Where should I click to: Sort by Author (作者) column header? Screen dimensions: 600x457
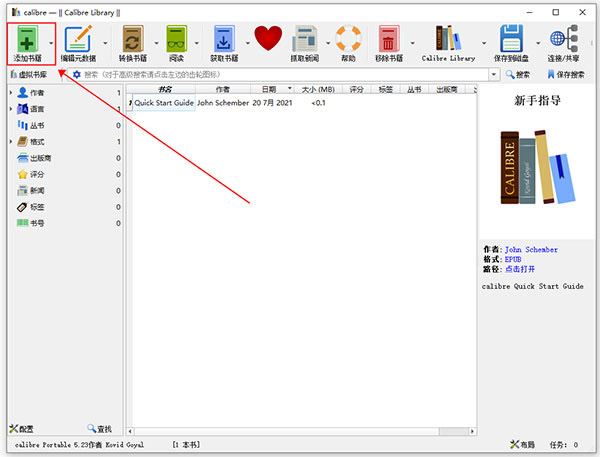coord(223,89)
